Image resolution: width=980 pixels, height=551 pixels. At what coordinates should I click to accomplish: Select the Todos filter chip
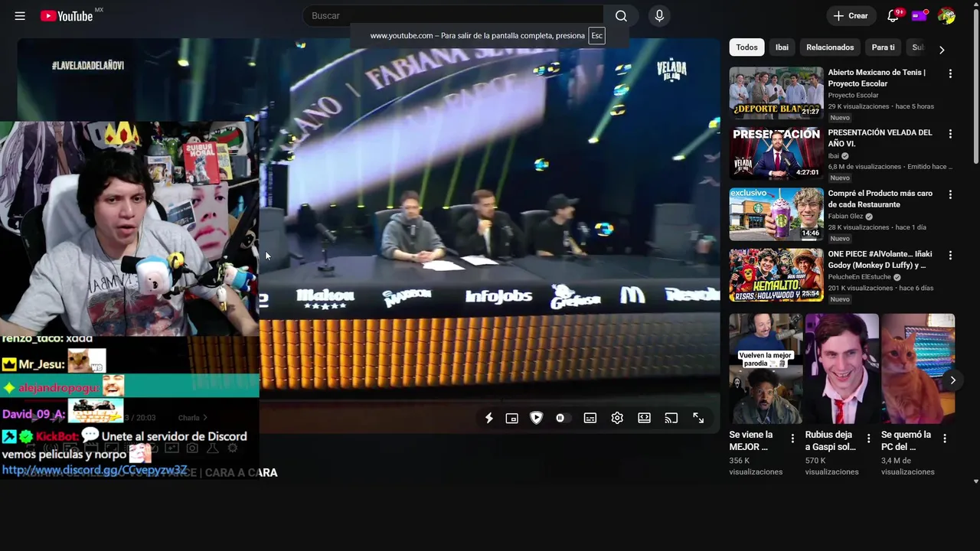click(746, 47)
